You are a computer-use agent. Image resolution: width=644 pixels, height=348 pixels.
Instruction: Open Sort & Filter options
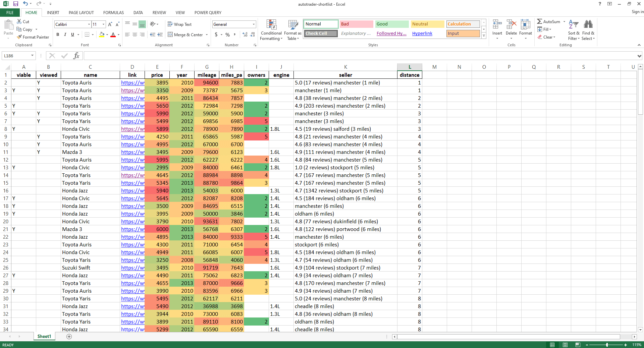pyautogui.click(x=573, y=30)
